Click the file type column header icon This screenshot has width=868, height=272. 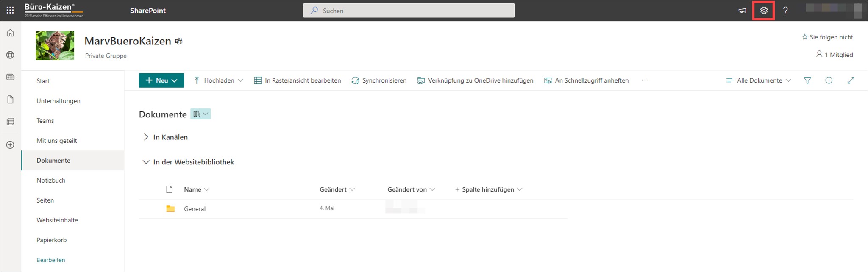coord(170,189)
